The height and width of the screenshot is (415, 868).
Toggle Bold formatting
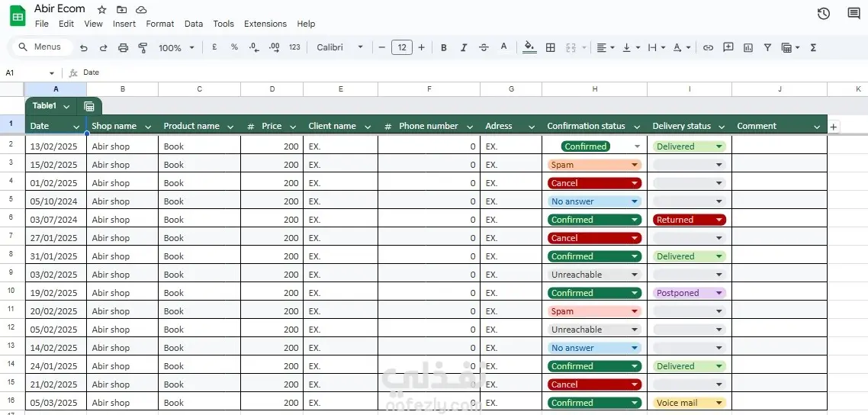click(x=443, y=47)
